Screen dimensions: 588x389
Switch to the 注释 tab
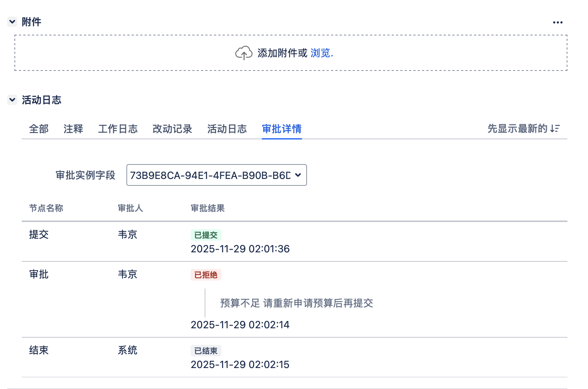click(x=73, y=129)
